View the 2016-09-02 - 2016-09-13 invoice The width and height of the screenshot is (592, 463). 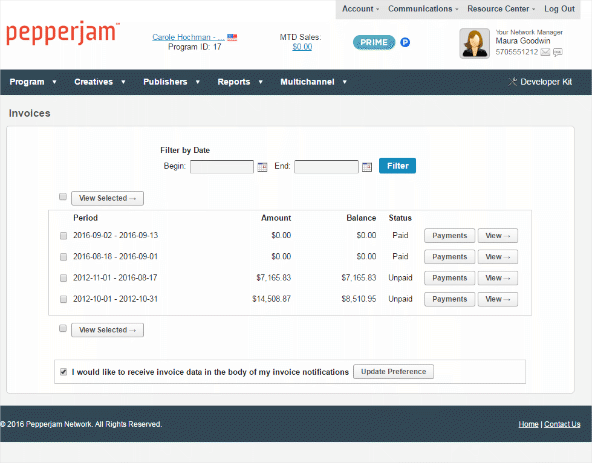point(498,236)
